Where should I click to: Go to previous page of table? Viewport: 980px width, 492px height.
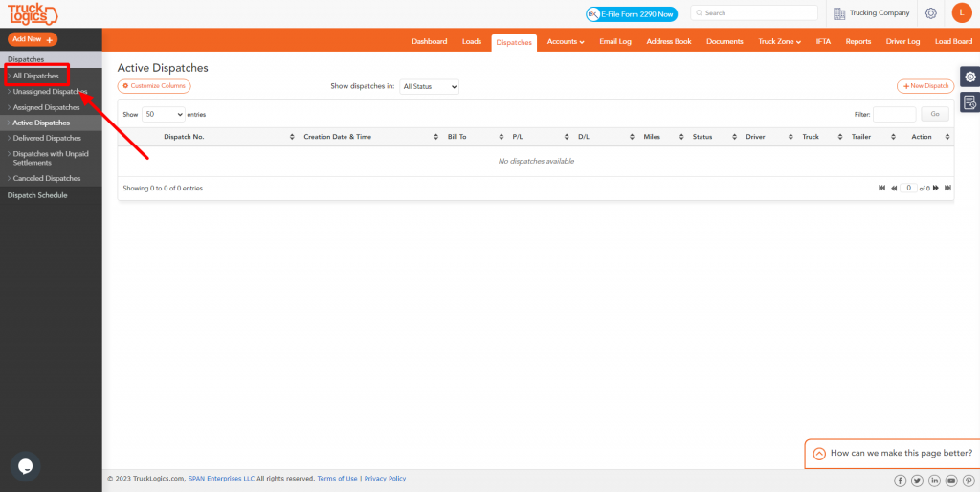[x=894, y=188]
